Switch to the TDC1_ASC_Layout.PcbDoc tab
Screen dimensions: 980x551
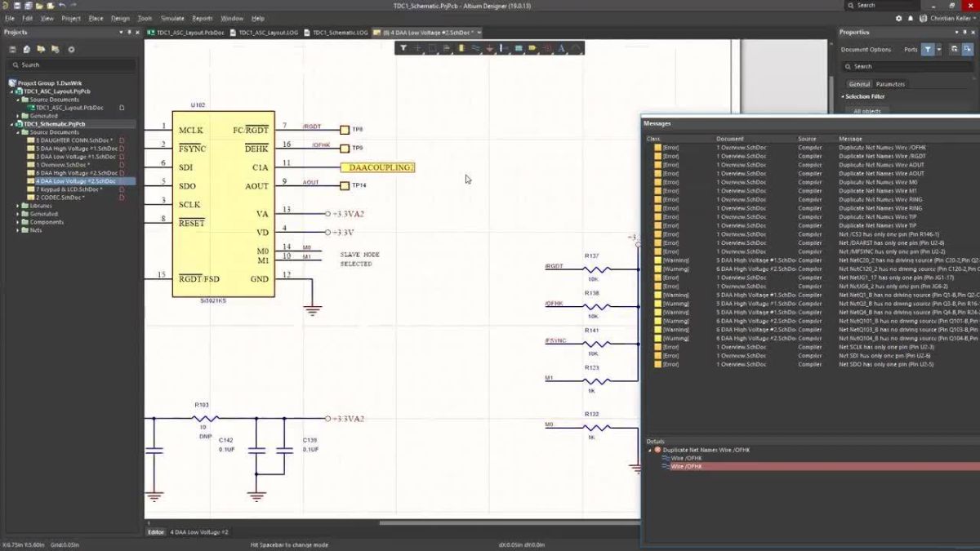[x=186, y=32]
